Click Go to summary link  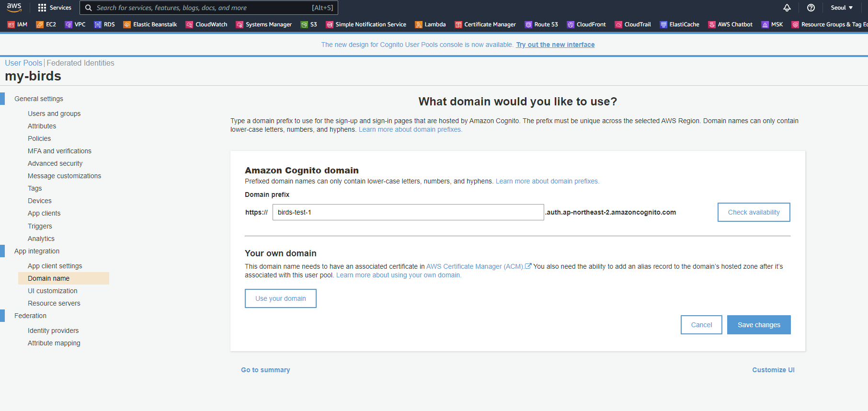click(x=265, y=370)
